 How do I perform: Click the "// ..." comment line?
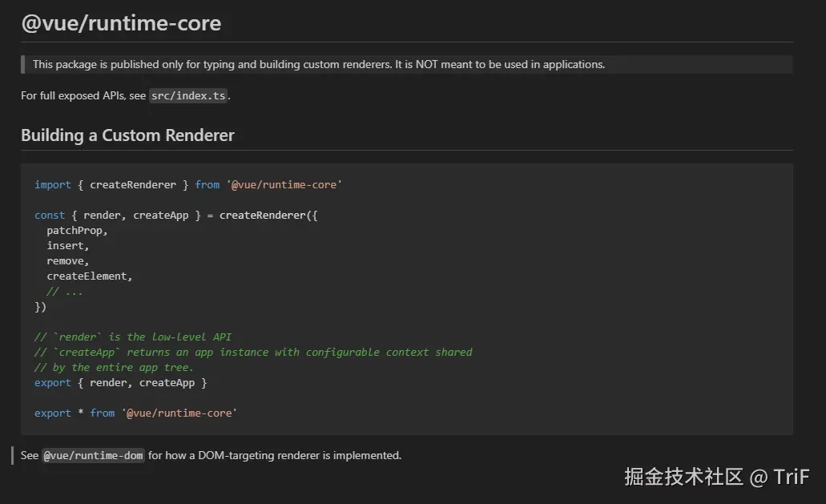pos(65,292)
